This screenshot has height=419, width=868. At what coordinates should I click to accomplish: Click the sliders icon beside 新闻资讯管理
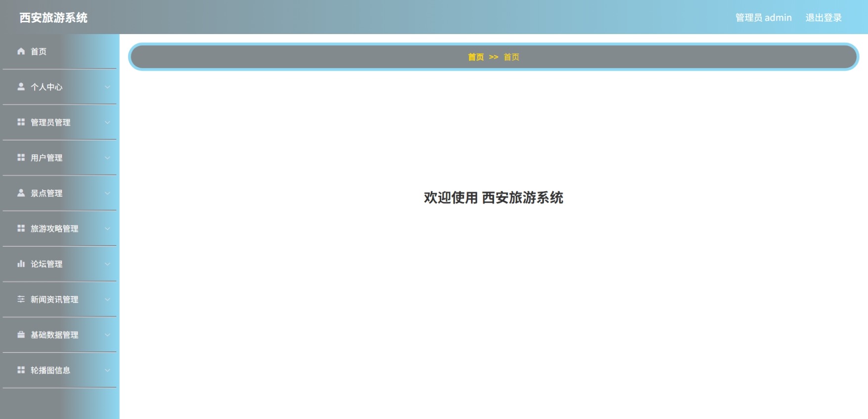tap(21, 299)
